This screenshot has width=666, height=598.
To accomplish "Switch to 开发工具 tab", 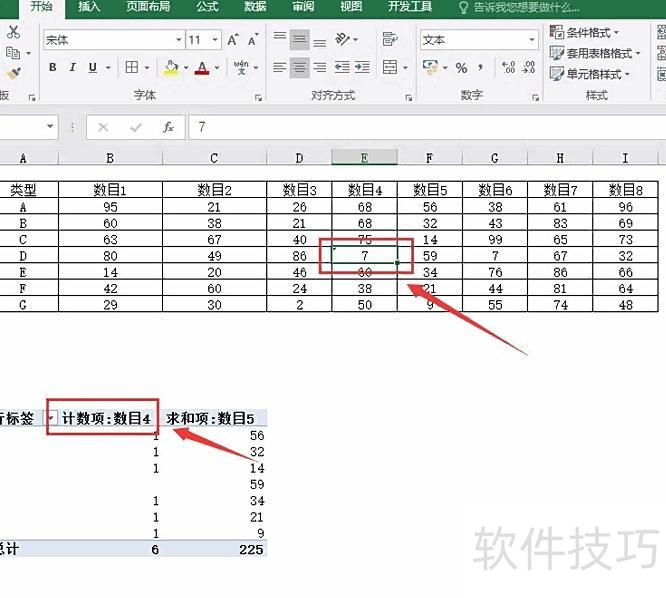I will (410, 6).
